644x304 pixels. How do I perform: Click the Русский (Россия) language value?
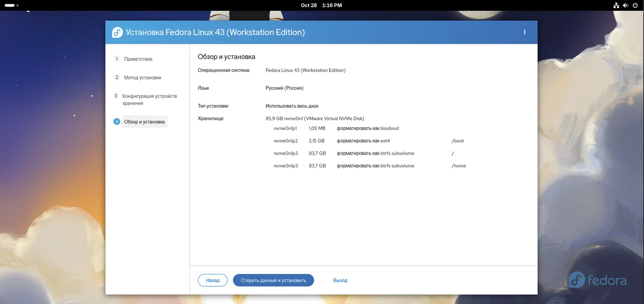(285, 88)
